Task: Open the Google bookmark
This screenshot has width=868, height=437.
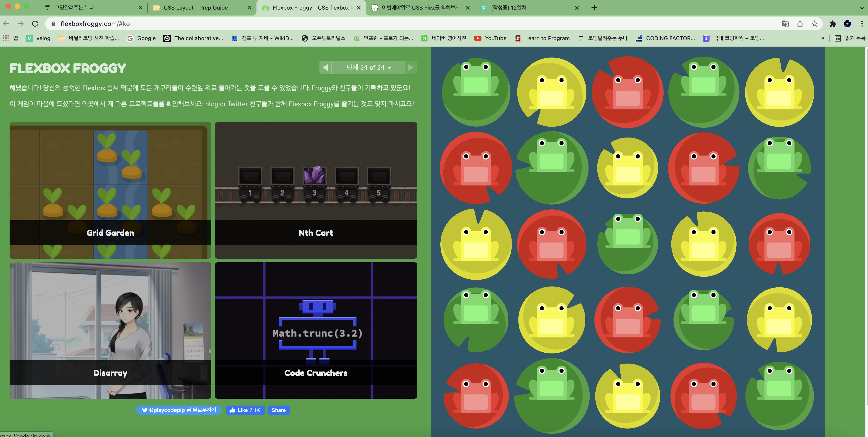Action: [141, 38]
